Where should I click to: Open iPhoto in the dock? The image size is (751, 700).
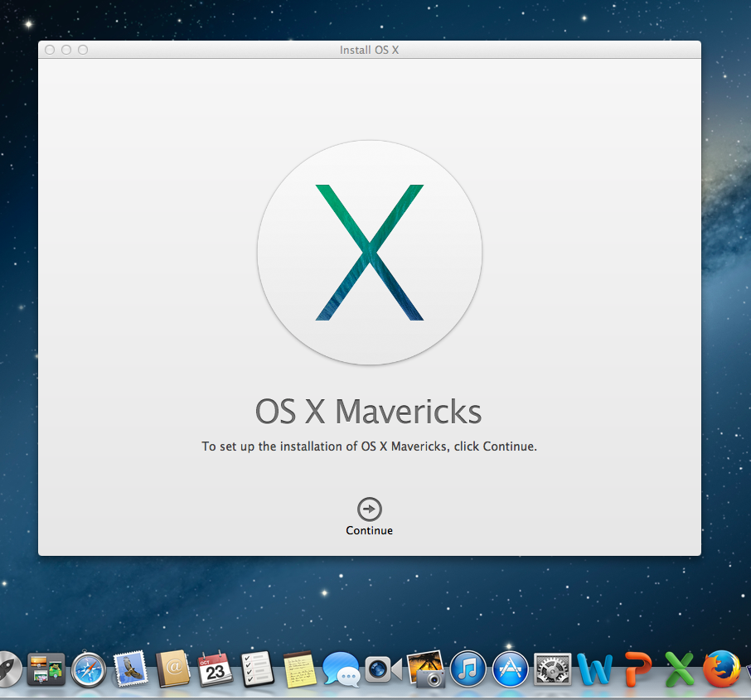tap(426, 669)
